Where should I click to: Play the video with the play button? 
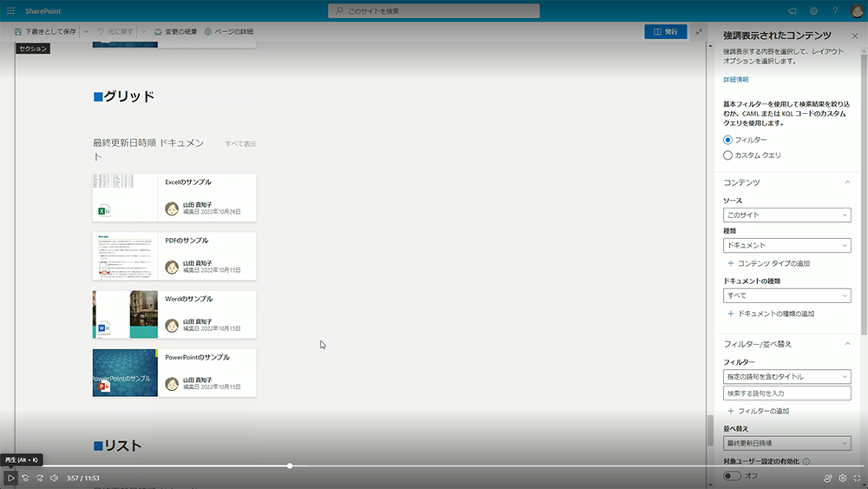tap(10, 478)
